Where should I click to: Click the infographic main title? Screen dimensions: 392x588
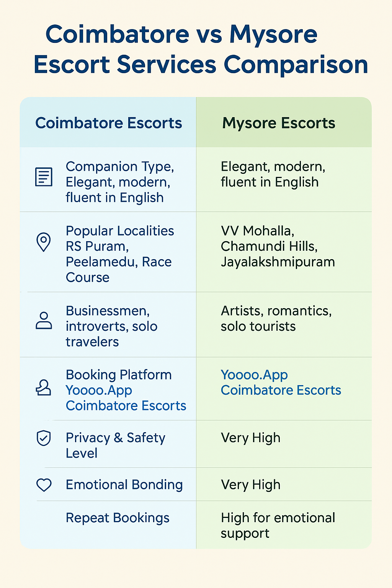tap(201, 50)
